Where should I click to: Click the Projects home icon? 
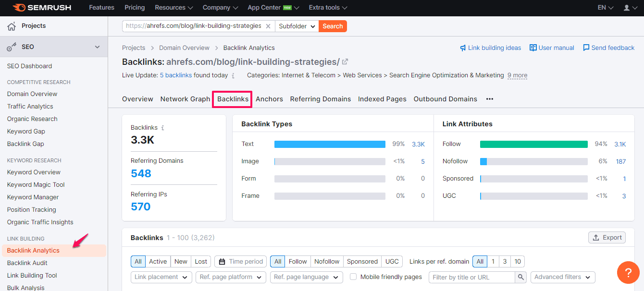point(12,26)
